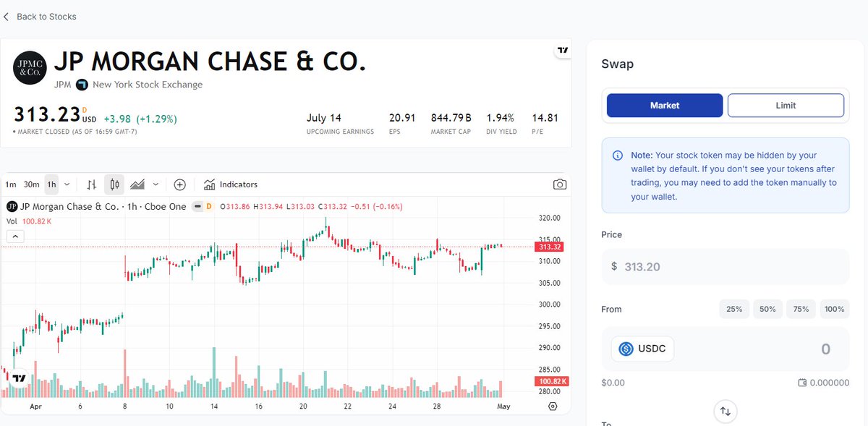Screen dimensions: 868x426
Task: Select 1m chart interval
Action: [x=10, y=184]
